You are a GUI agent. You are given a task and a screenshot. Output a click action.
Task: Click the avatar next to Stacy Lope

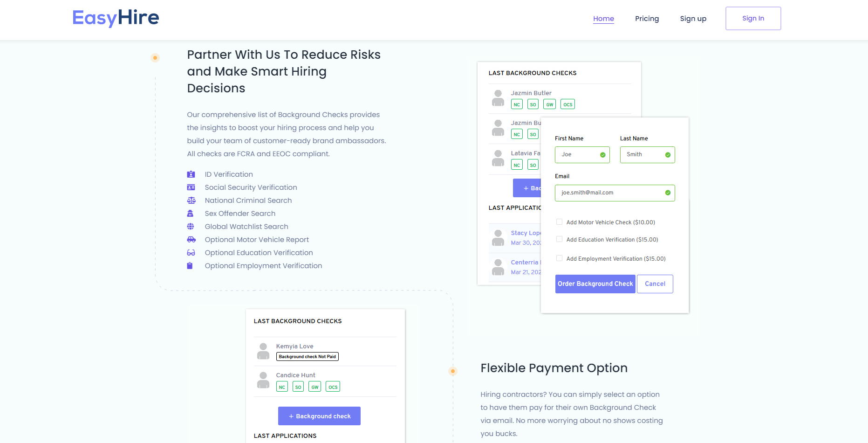pos(498,238)
